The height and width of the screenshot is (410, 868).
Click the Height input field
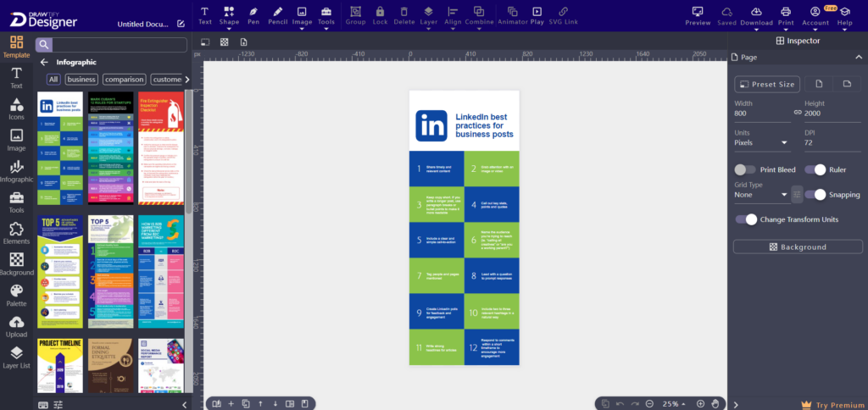click(832, 114)
